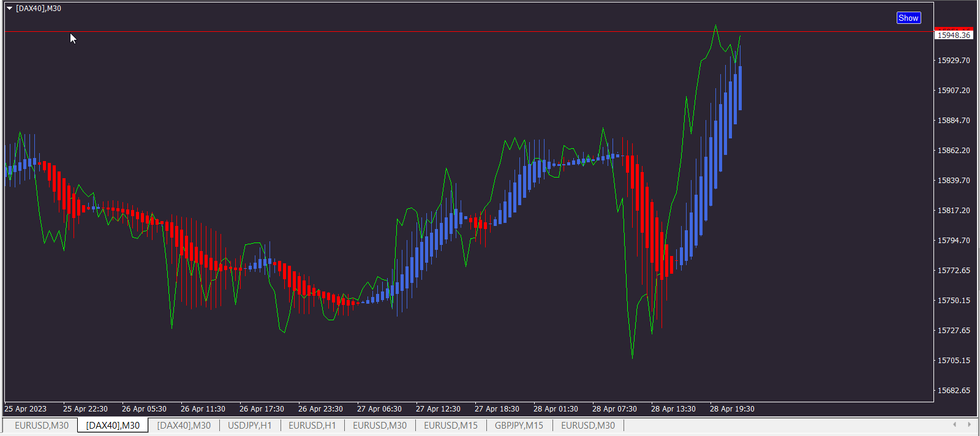Click the tab scroll left arrow
Screen dimensions: 980x436
point(954,424)
